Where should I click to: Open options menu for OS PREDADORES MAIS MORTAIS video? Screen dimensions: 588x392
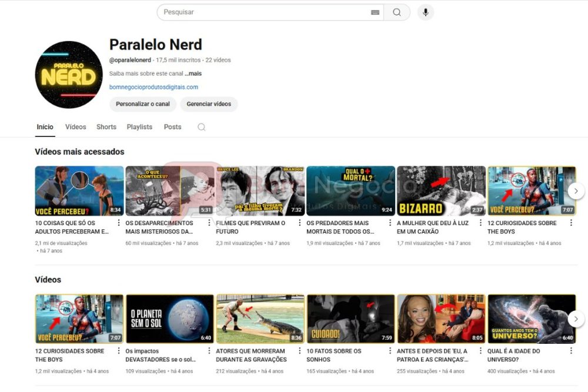click(x=390, y=223)
